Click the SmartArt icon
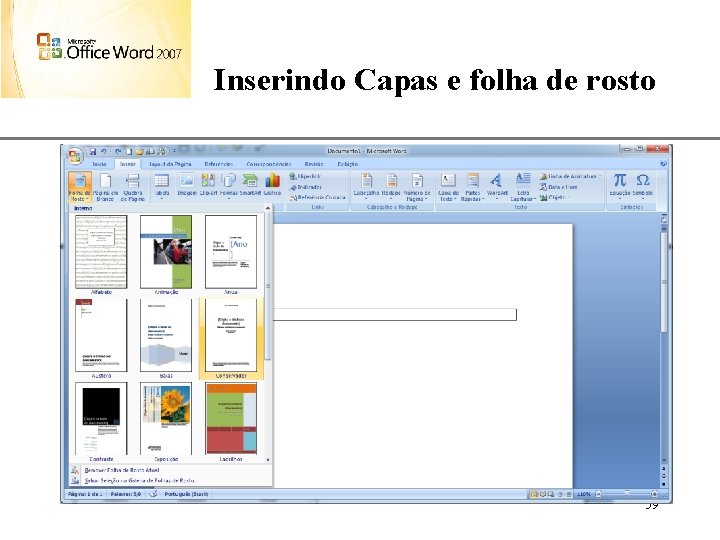 [x=250, y=185]
